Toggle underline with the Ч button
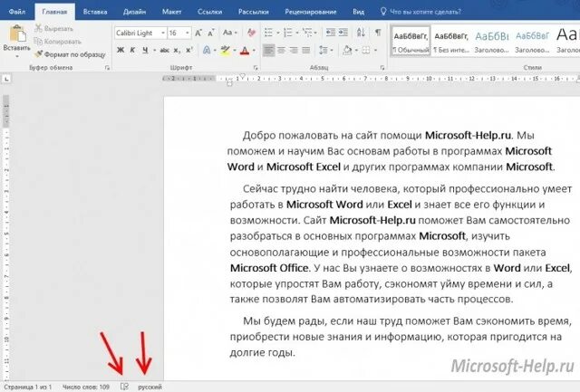The image size is (580, 392). 145,50
